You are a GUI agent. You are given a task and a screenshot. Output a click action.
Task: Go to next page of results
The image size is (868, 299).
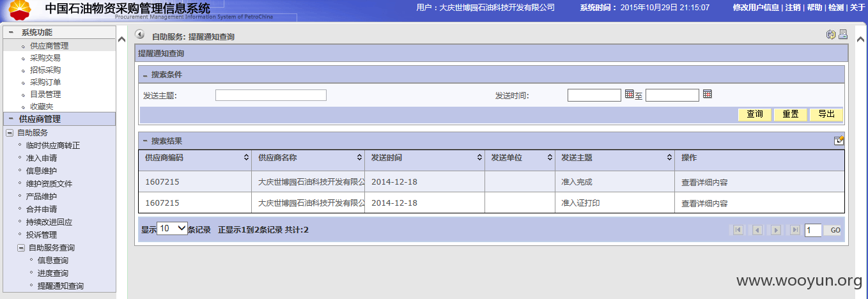776,230
